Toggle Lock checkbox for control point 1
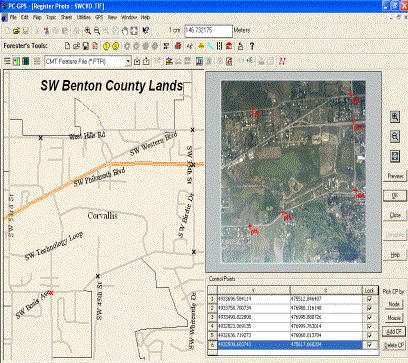 [369, 299]
